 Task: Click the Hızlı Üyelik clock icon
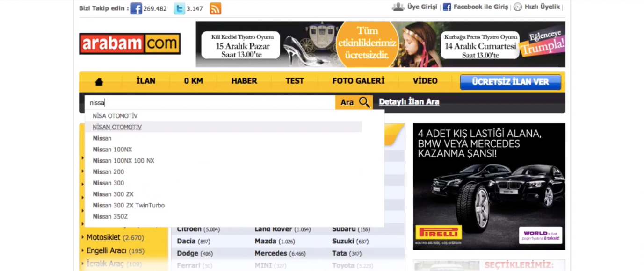[x=518, y=7]
